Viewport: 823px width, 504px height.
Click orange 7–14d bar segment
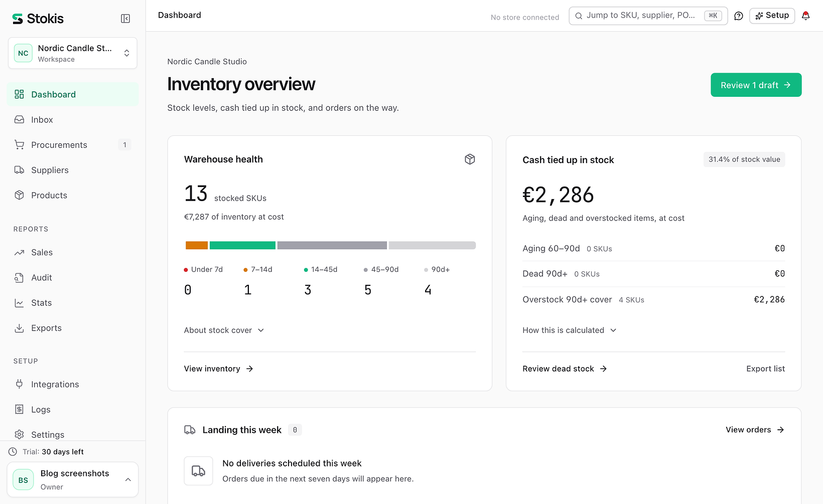click(197, 245)
